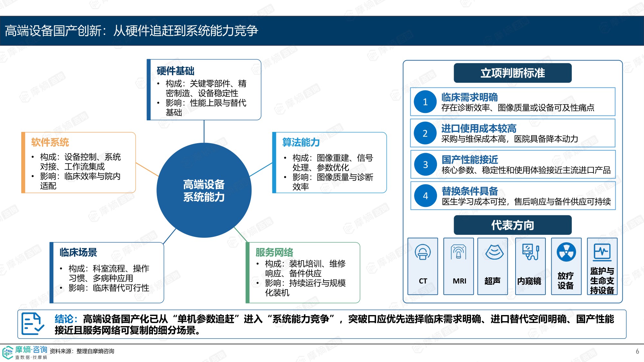Click bullet 影响：图像质量与诊断效率
The width and height of the screenshot is (644, 362).
(x=333, y=182)
